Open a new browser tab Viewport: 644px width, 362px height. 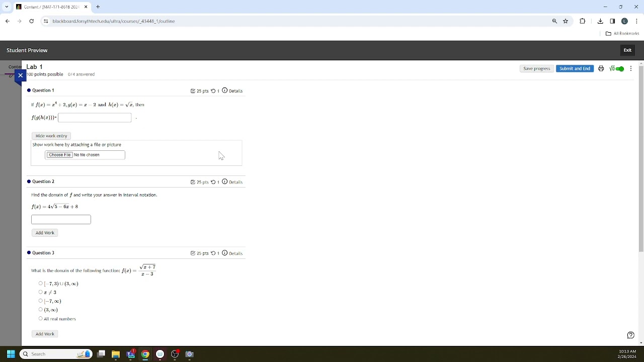98,7
